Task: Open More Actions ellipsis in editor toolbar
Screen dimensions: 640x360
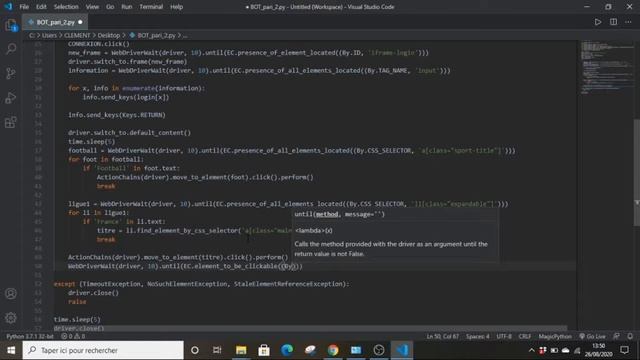Action: (628, 22)
